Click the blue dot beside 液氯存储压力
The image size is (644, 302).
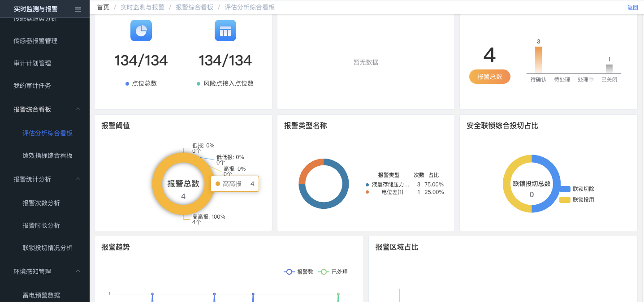pos(367,185)
